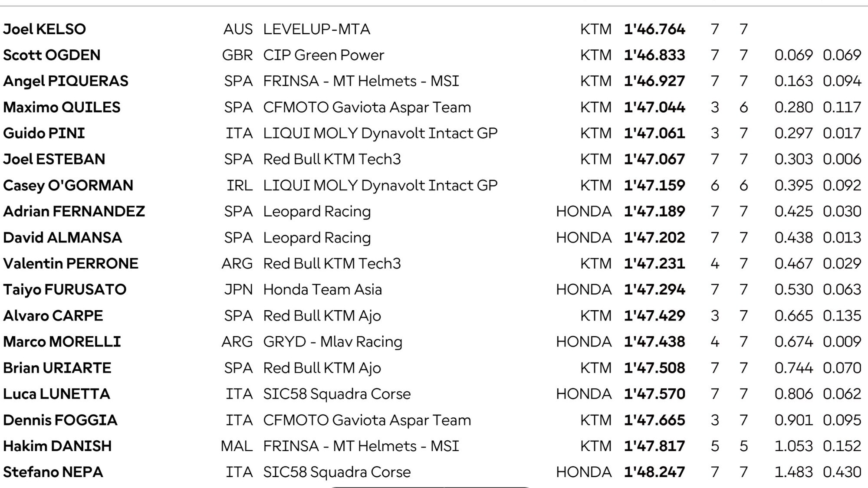Click the CIP Green Power team
This screenshot has height=488, width=868.
point(323,55)
